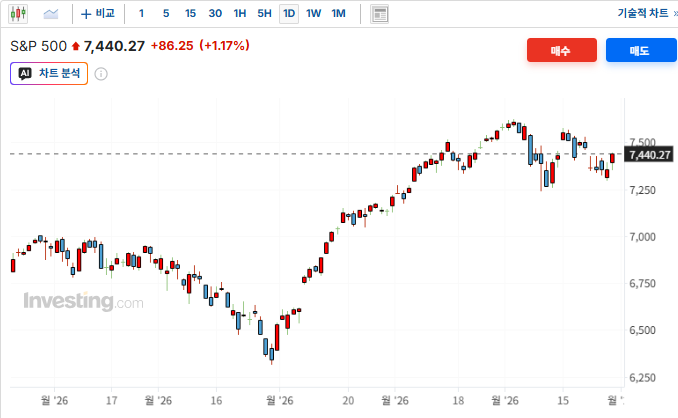Viewport: 678px width, 418px height.
Task: Click the +86.25 price change value
Action: [x=172, y=46]
